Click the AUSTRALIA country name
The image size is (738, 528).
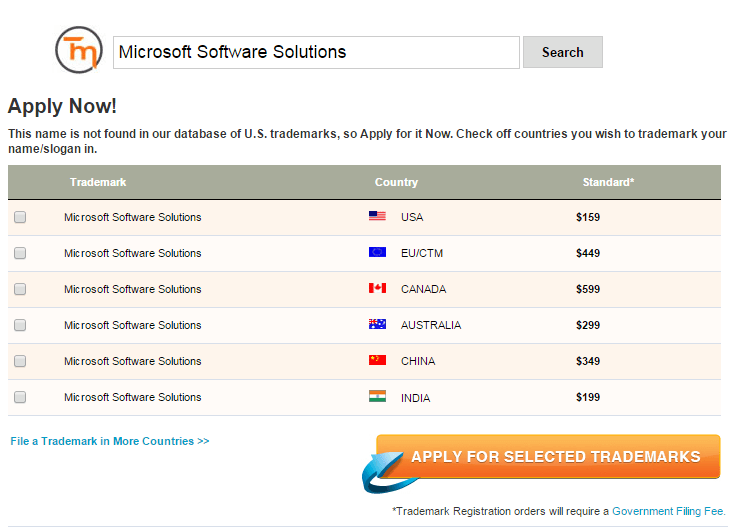click(x=431, y=325)
